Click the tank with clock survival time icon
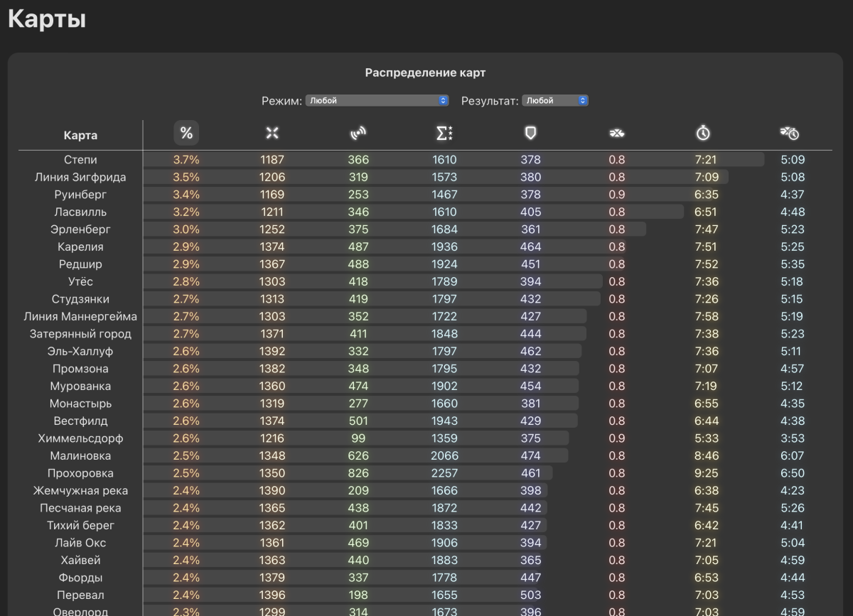Screen dimensions: 853x616 click(x=790, y=133)
